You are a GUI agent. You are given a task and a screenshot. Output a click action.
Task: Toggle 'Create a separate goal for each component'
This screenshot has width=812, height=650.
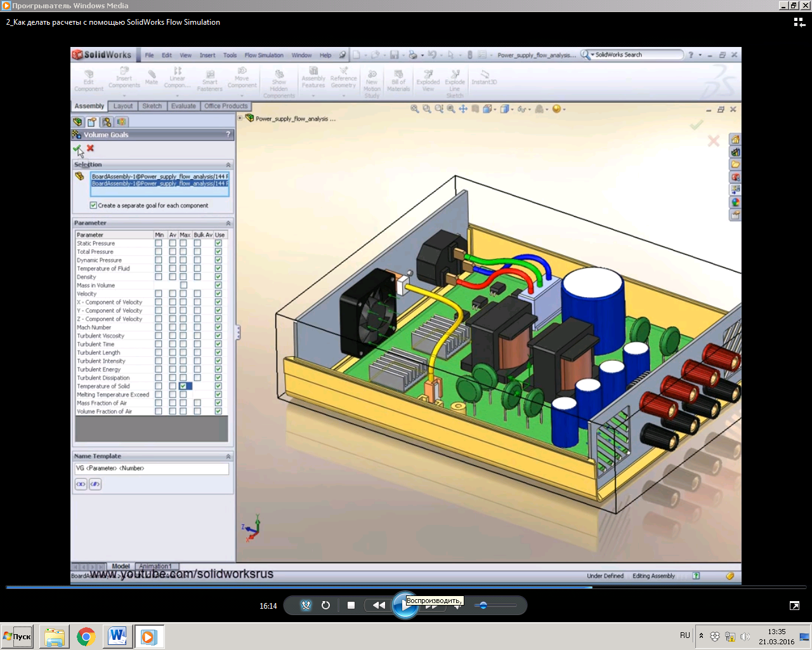93,206
